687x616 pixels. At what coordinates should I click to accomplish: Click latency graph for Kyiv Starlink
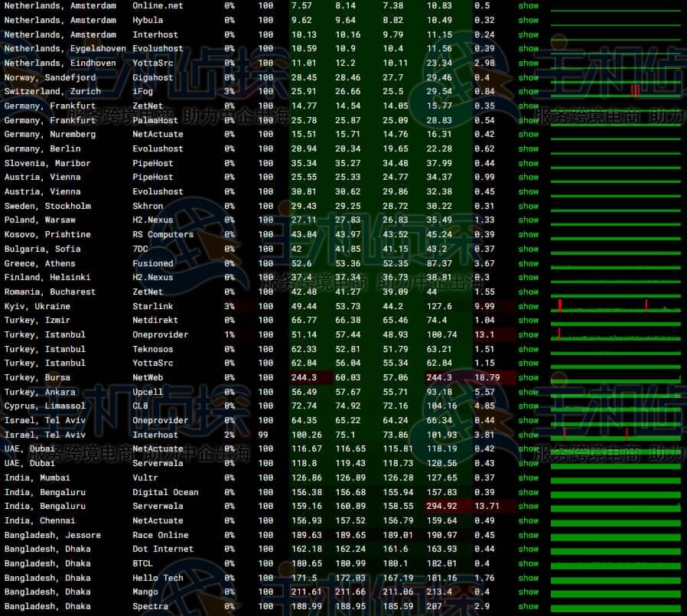[616, 306]
